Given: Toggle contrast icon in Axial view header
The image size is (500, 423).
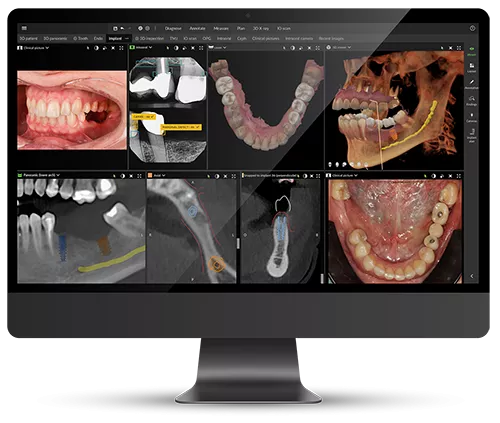Looking at the screenshot, I should tap(217, 176).
